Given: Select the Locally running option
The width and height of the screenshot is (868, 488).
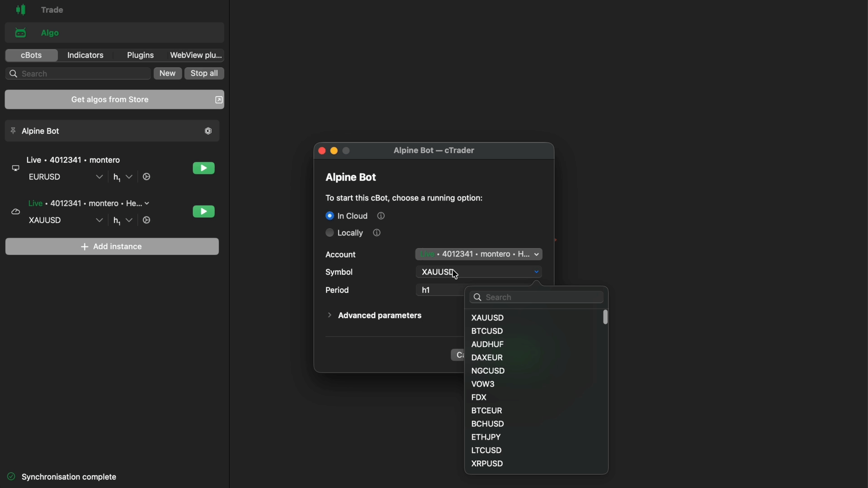Looking at the screenshot, I should coord(330,233).
